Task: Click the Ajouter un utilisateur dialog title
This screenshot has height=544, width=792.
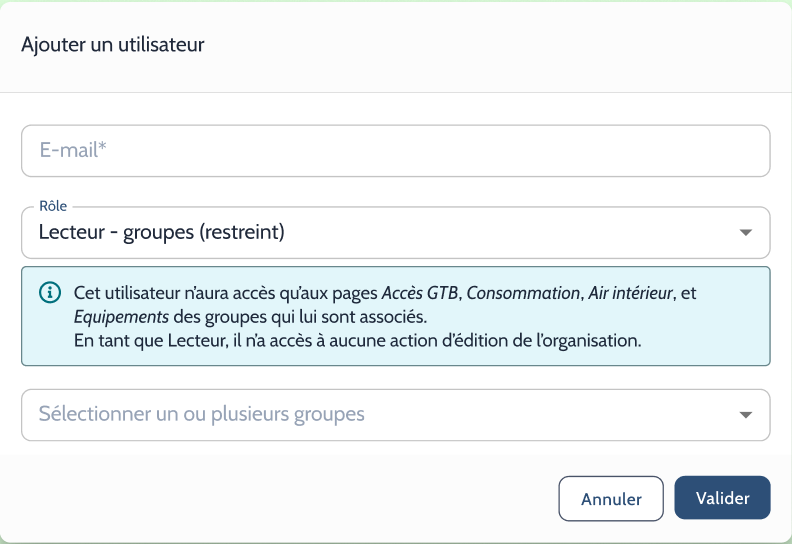Action: (113, 44)
